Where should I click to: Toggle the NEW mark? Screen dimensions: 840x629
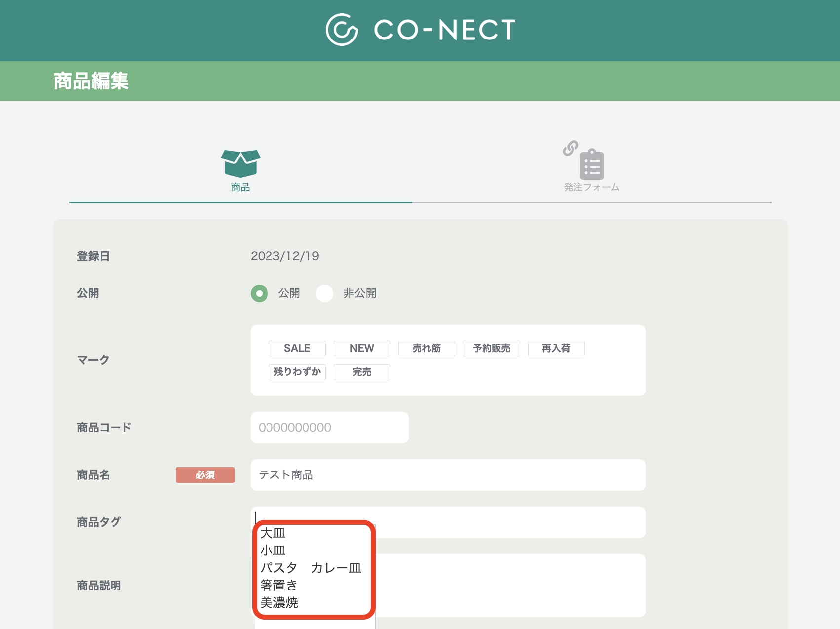pos(362,348)
